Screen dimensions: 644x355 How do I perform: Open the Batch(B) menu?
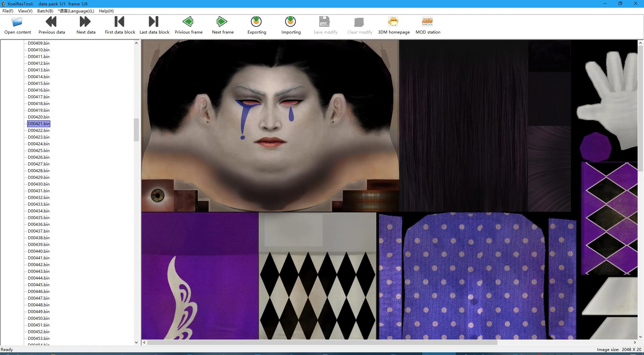[x=45, y=11]
